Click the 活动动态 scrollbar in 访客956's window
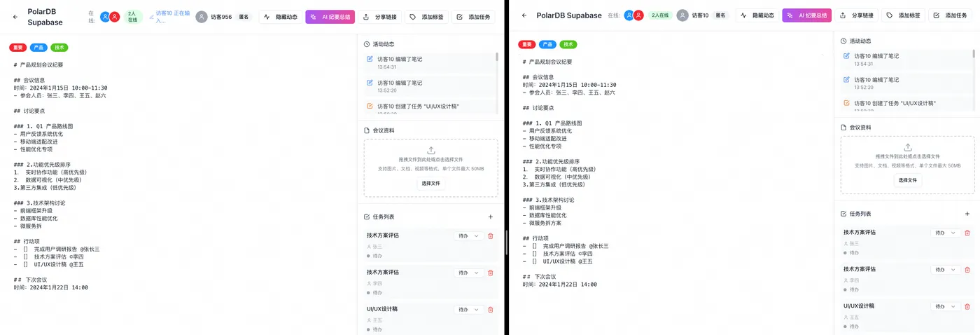 coord(497,57)
